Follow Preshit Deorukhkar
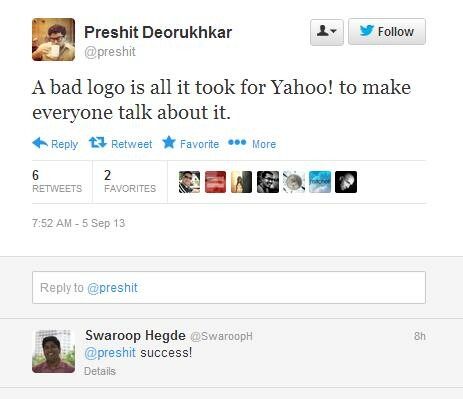Viewport: 463px width, 399px height. pyautogui.click(x=387, y=32)
